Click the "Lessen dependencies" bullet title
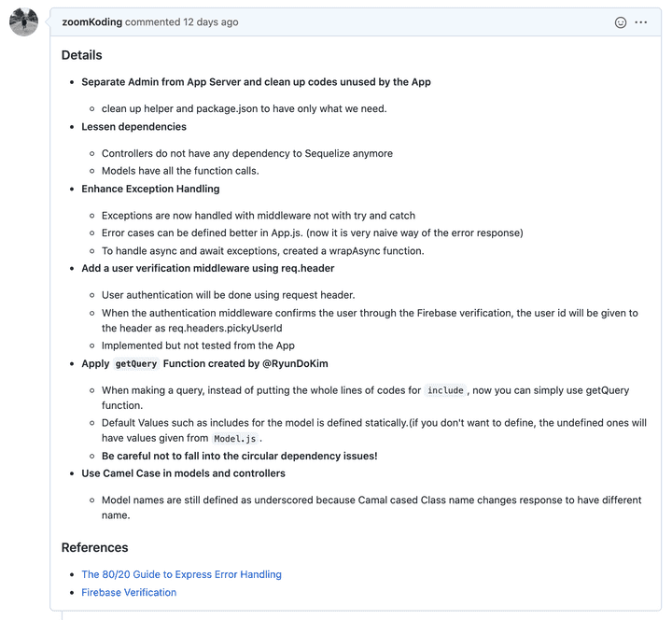Viewport: 672px width, 620px height. (133, 126)
